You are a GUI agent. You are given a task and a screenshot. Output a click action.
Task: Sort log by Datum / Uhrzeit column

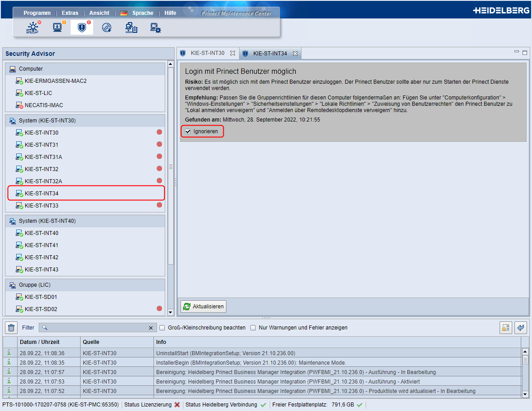[49, 342]
